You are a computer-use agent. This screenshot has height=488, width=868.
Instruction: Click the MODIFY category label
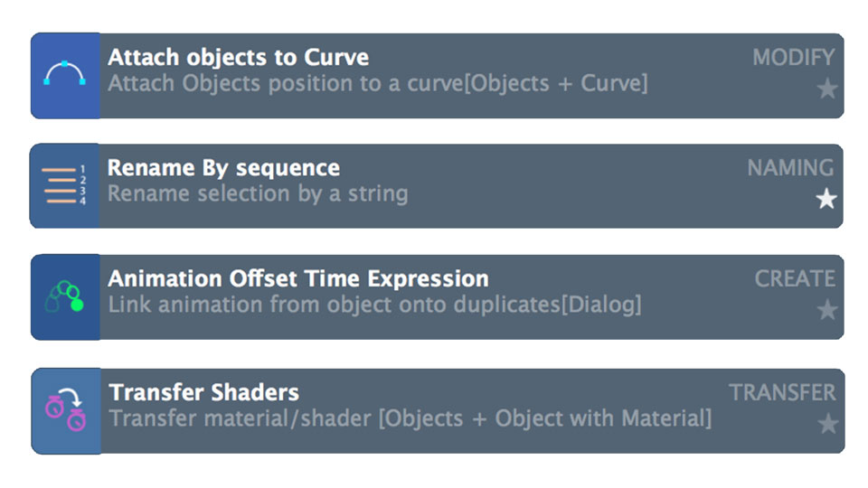pos(793,58)
